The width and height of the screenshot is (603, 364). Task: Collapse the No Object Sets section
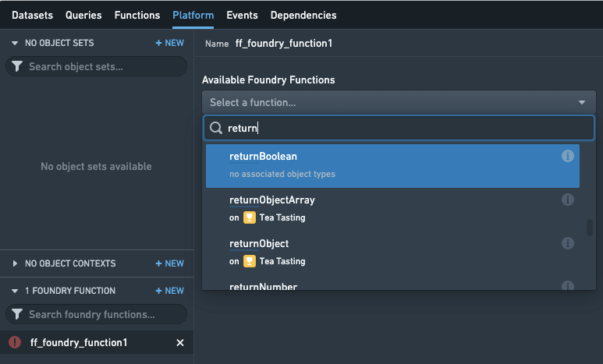pos(15,43)
